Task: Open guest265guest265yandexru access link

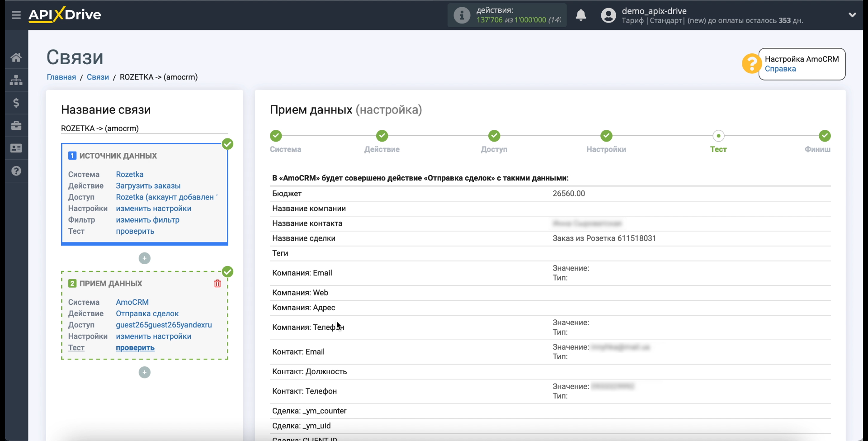Action: [x=164, y=325]
